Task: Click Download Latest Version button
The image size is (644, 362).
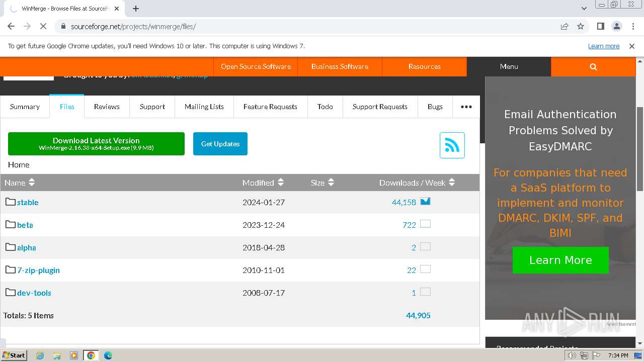Action: click(96, 144)
